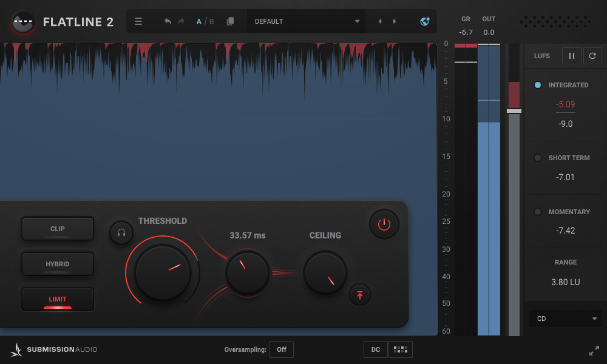Viewport: 607px width, 364px height.
Task: Turn Oversampling off setting
Action: [x=281, y=349]
